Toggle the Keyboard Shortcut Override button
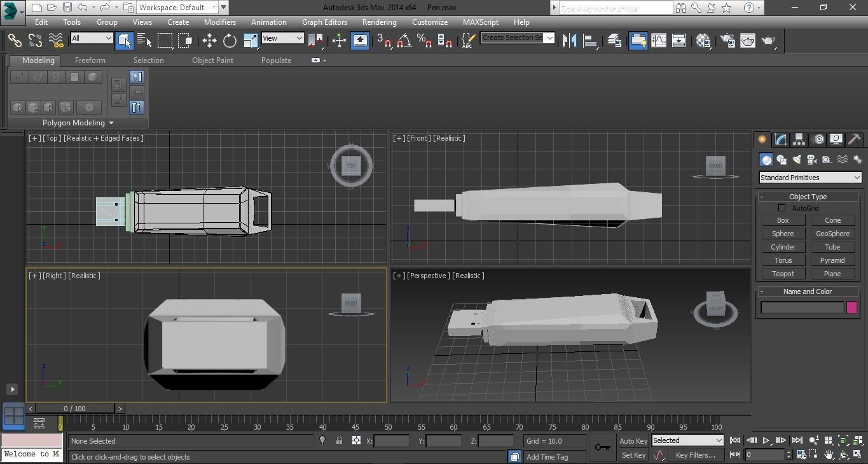The width and height of the screenshot is (868, 464). point(360,40)
